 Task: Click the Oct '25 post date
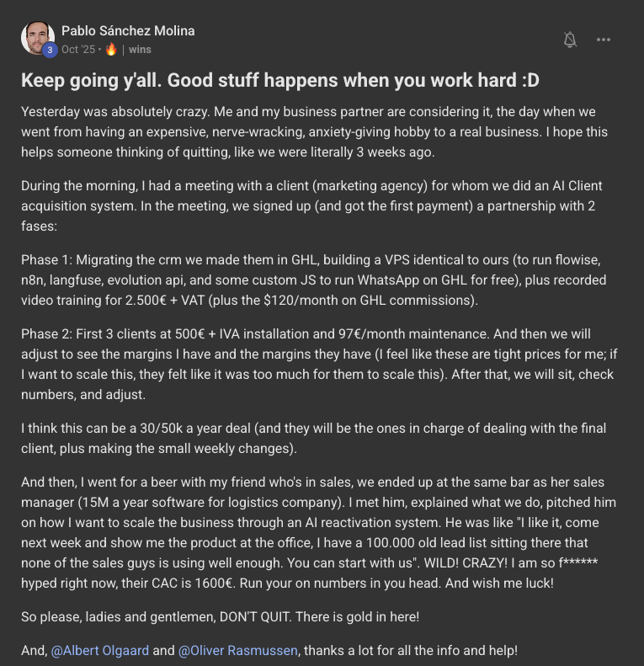pos(77,50)
